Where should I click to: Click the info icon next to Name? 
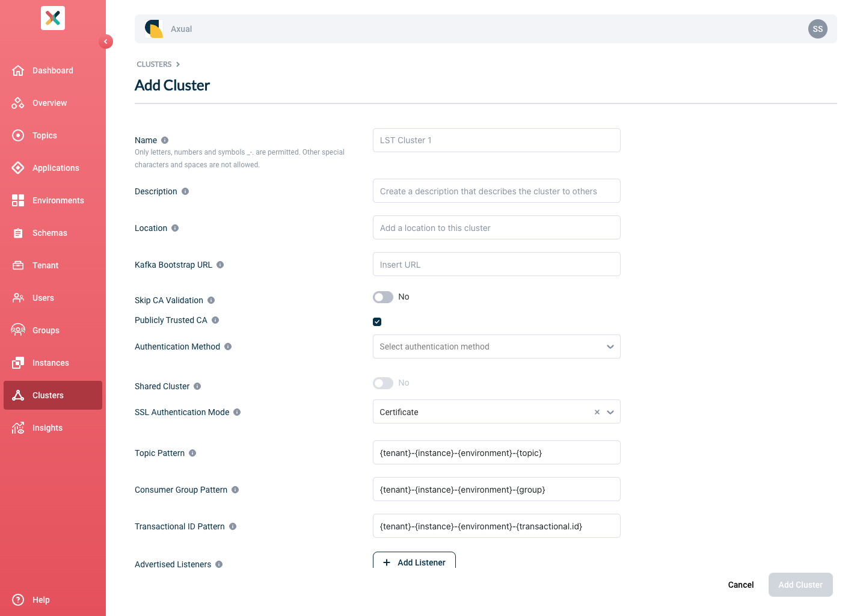165,140
